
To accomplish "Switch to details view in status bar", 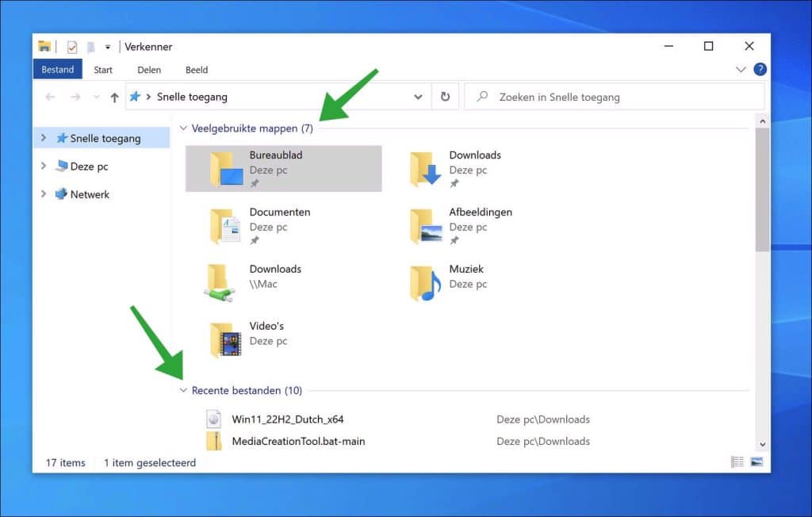I will (x=737, y=460).
